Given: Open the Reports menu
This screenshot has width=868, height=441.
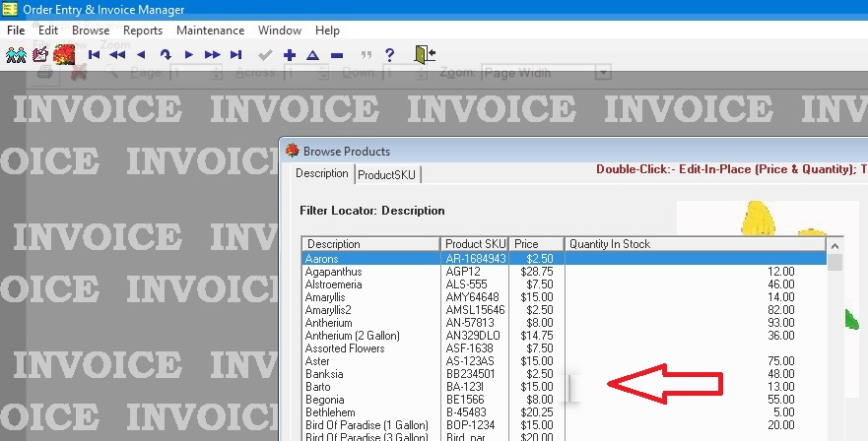Looking at the screenshot, I should pos(143,31).
